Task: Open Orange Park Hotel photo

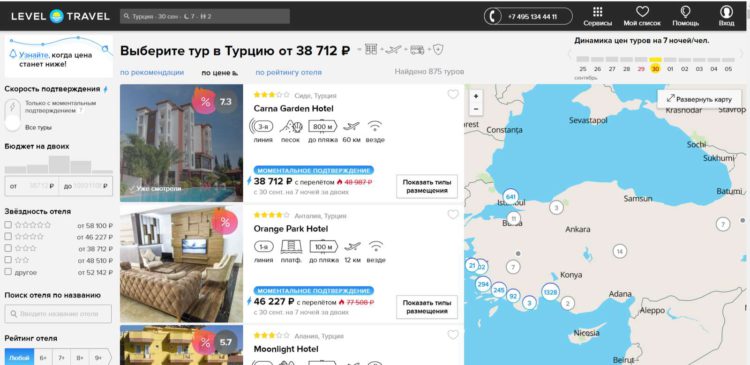Action: pyautogui.click(x=181, y=264)
